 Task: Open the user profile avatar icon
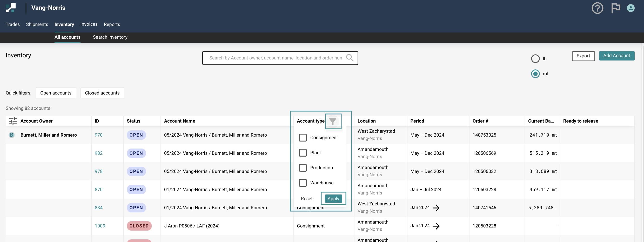pos(630,8)
